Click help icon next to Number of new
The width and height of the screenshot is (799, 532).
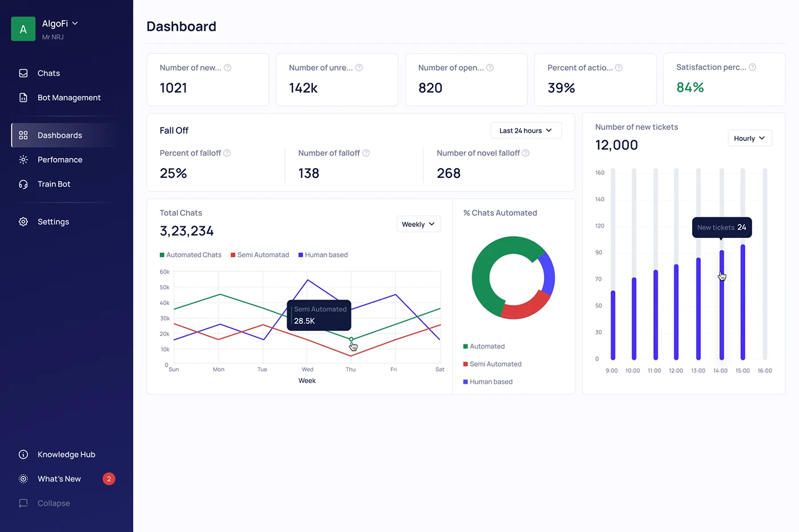(228, 68)
